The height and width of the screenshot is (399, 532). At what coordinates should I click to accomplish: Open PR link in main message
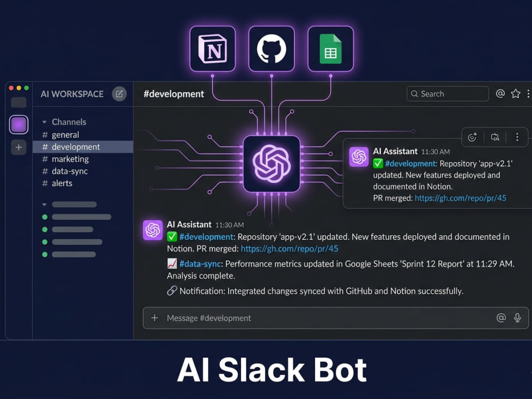point(289,248)
